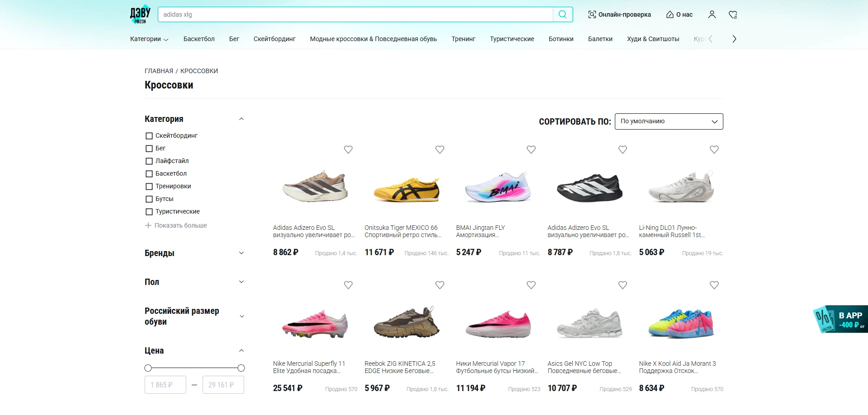Favorite the Adidas Adizero Evo SL 8 787 ₽
The height and width of the screenshot is (415, 868).
pyautogui.click(x=623, y=149)
